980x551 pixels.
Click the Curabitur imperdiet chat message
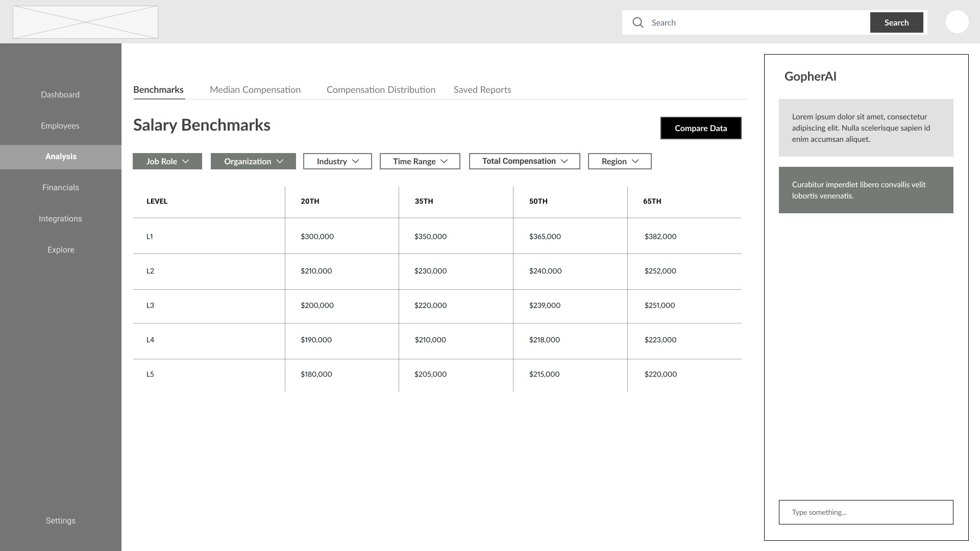click(x=866, y=190)
